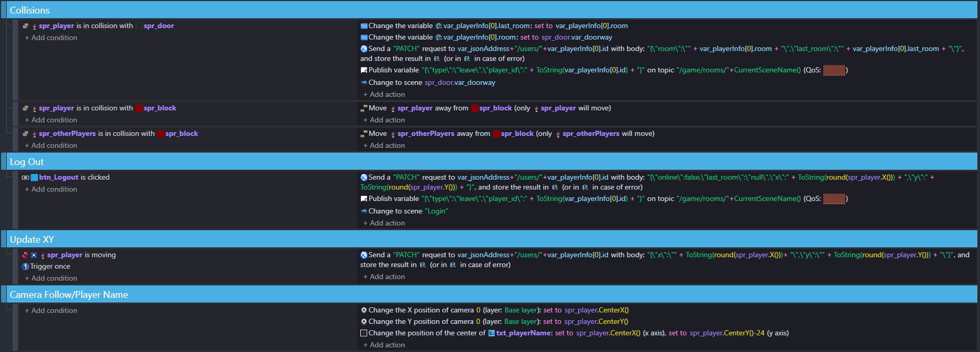The image size is (980, 352).
Task: Click spr_door object name in collision condition
Action: (159, 26)
